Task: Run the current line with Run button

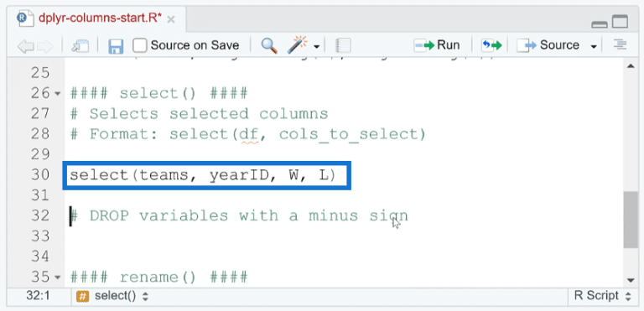Action: pyautogui.click(x=437, y=45)
